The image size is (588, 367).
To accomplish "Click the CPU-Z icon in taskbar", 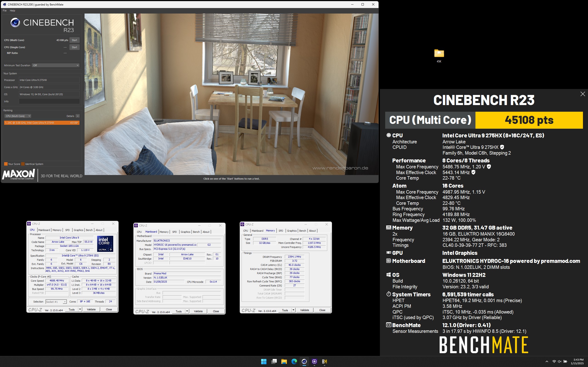I will [314, 361].
